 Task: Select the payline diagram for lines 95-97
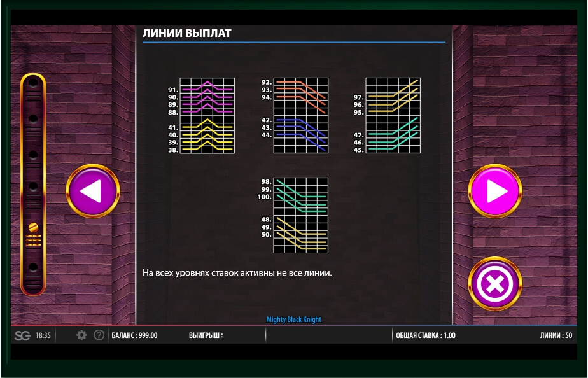point(393,96)
